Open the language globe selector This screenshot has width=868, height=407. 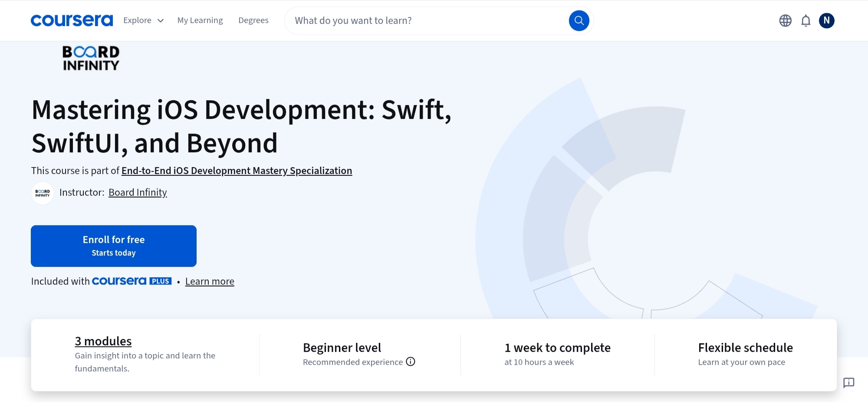click(785, 20)
